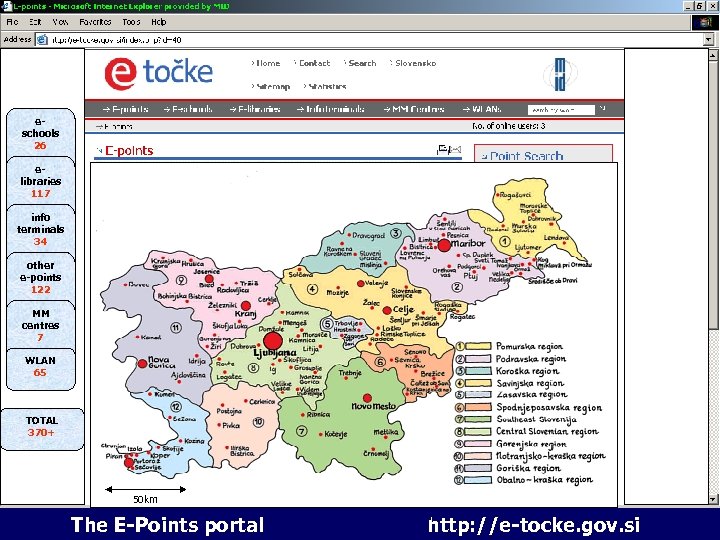The width and height of the screenshot is (720, 540).
Task: Click region number 3 circle on map
Action: pos(395,233)
